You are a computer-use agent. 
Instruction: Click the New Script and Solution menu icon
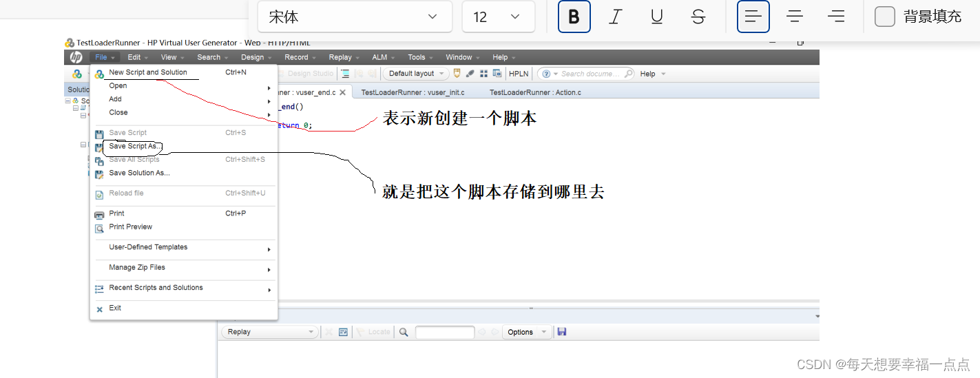point(99,73)
